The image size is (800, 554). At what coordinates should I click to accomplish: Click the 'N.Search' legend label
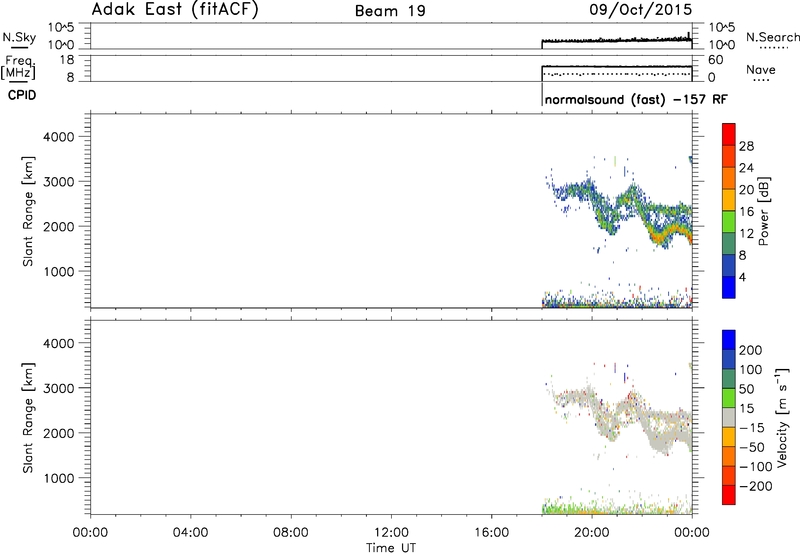pos(772,37)
